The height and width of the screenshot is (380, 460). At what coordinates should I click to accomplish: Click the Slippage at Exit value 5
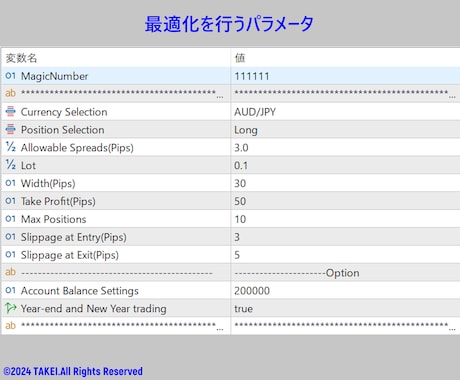click(x=237, y=255)
